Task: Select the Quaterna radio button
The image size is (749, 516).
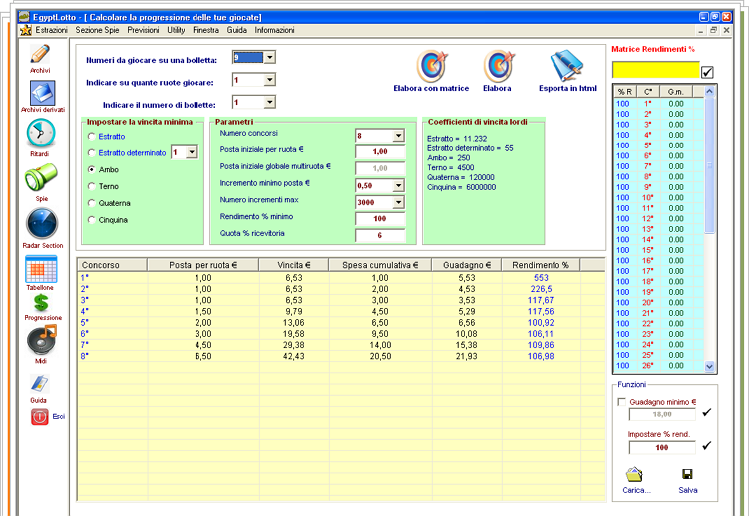Action: 92,203
